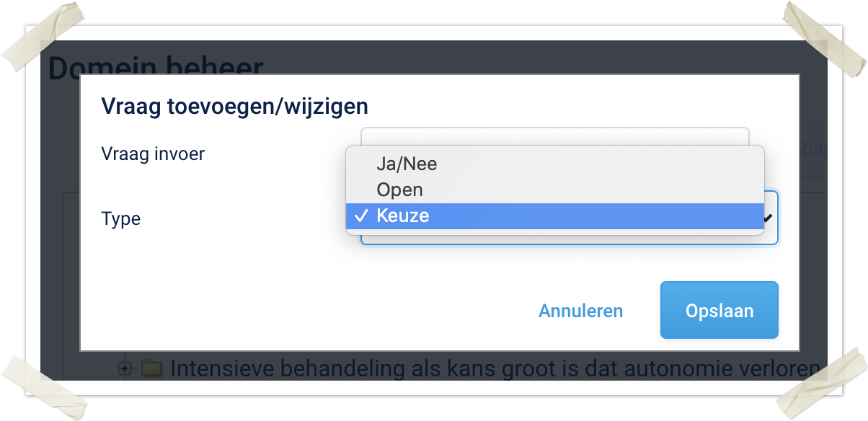This screenshot has width=868, height=421.
Task: Click the Domein beheer page heading
Action: [x=155, y=66]
